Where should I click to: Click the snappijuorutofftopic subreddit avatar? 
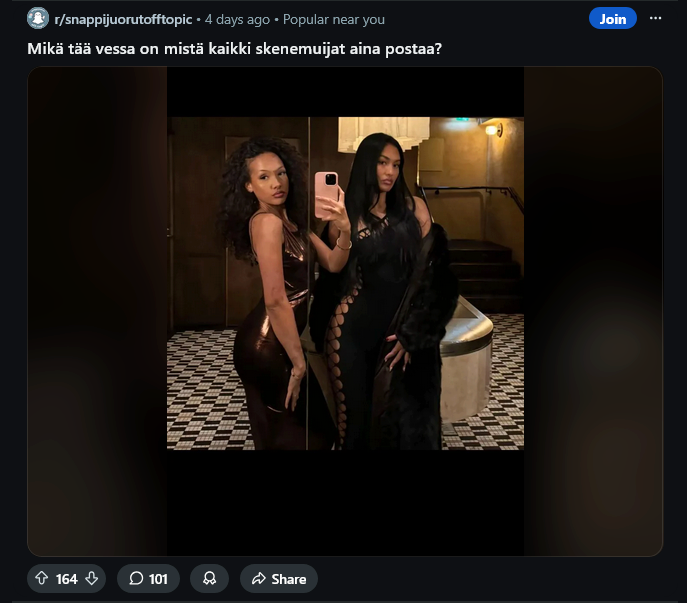(x=38, y=18)
